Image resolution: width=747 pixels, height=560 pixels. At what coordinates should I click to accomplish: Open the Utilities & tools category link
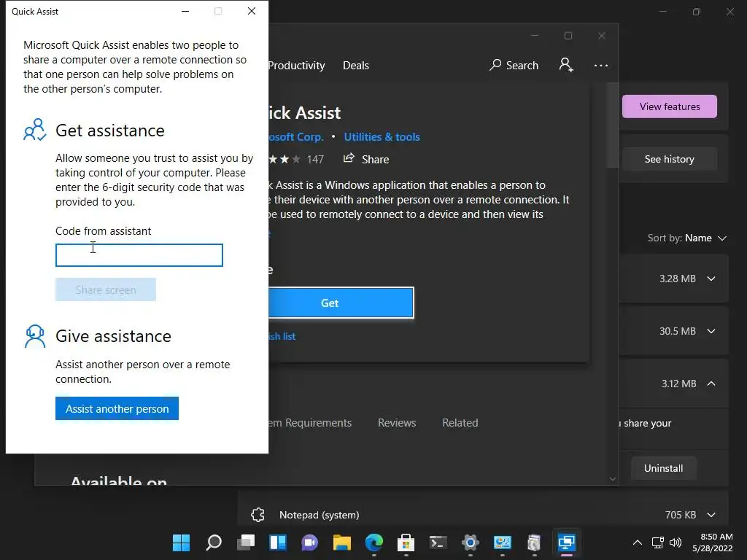pyautogui.click(x=382, y=137)
